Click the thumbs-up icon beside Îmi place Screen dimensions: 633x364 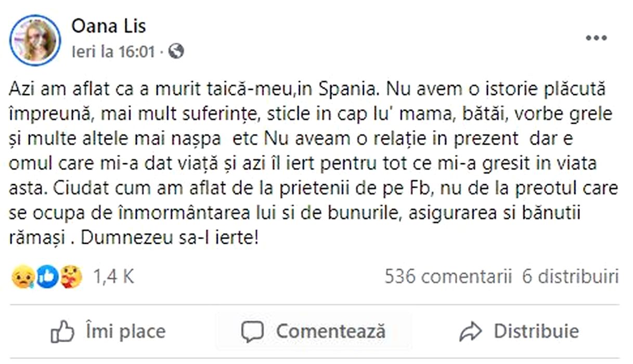pyautogui.click(x=63, y=332)
